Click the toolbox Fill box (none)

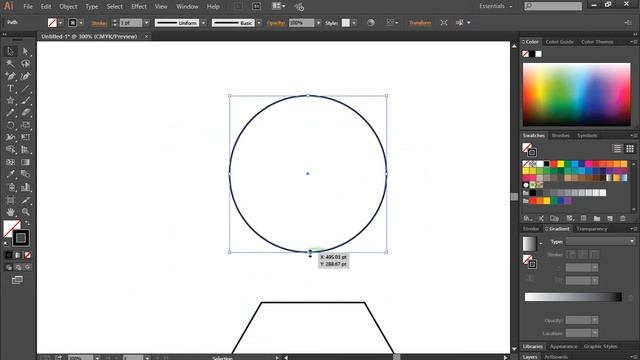coord(10,227)
